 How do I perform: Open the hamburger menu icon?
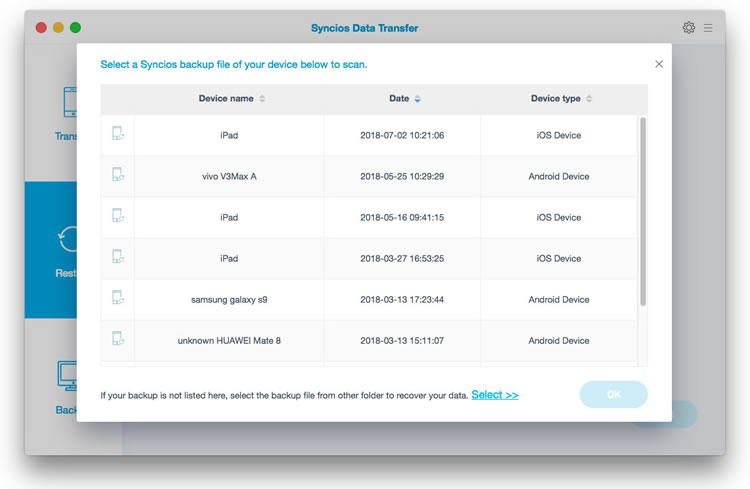(708, 28)
